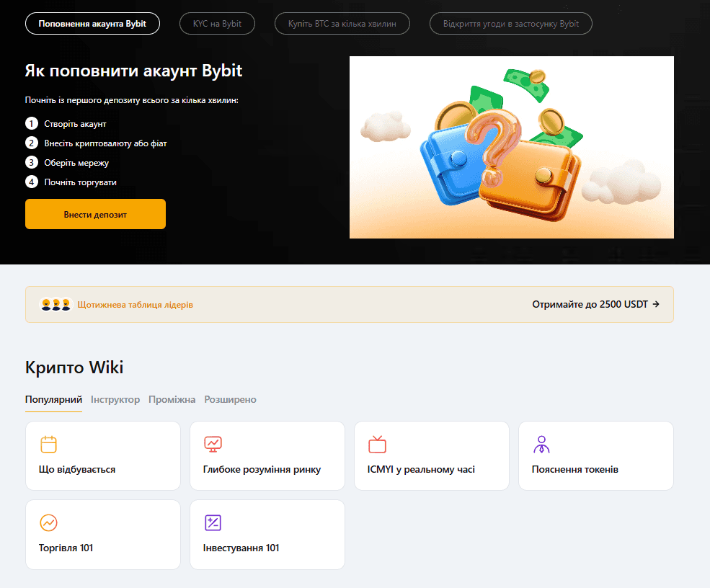This screenshot has height=588, width=710.
Task: Click the person icon on Пояснення токенів card
Action: tap(541, 444)
